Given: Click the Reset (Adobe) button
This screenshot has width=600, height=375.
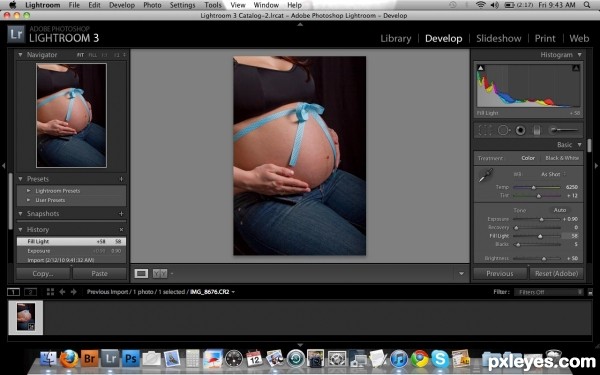Looking at the screenshot, I should point(556,274).
